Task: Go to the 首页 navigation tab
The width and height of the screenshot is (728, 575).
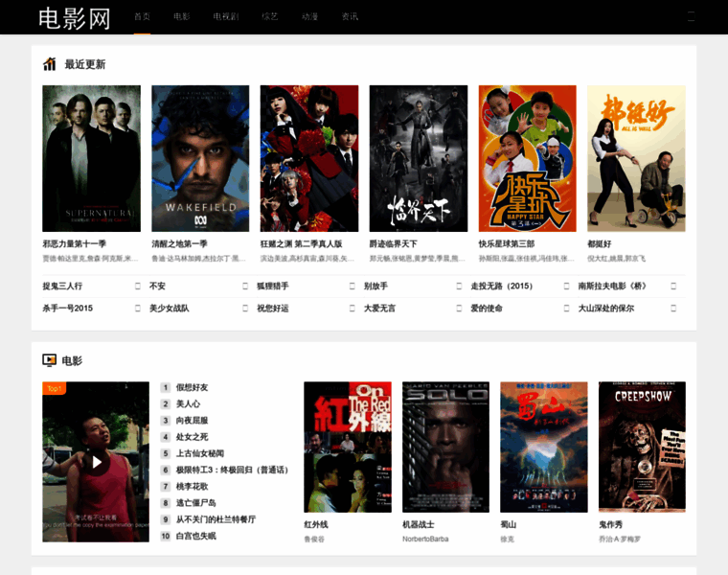Action: 142,16
